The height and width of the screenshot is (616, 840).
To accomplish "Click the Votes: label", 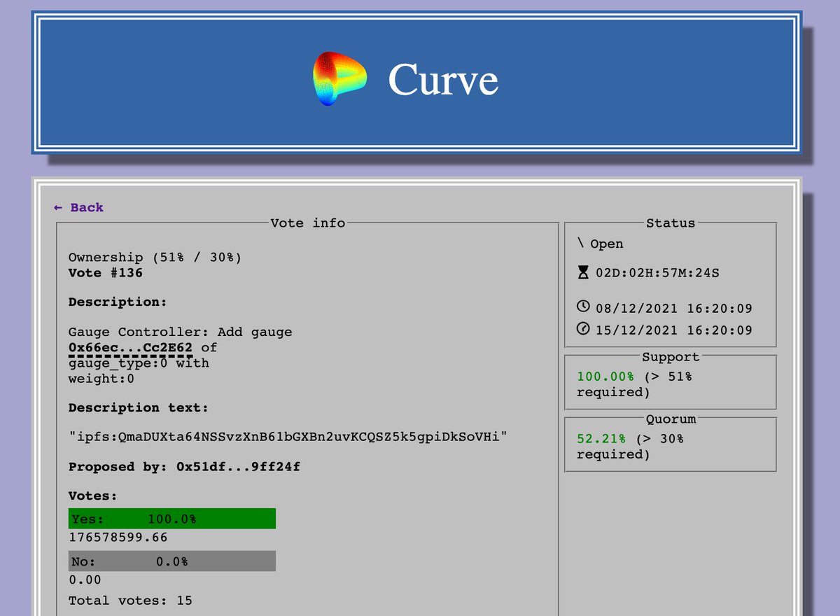I will [93, 496].
